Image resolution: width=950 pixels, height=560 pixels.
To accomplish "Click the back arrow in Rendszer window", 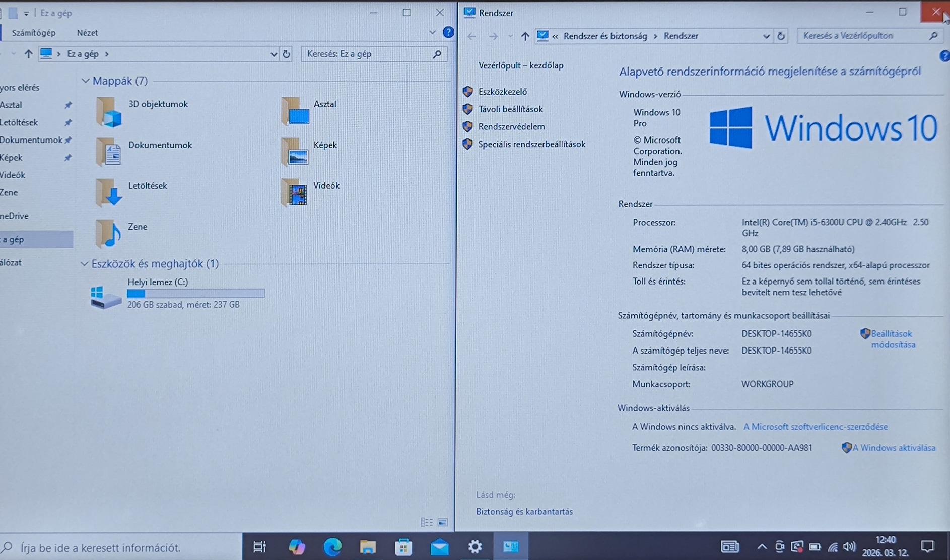I will pyautogui.click(x=472, y=36).
